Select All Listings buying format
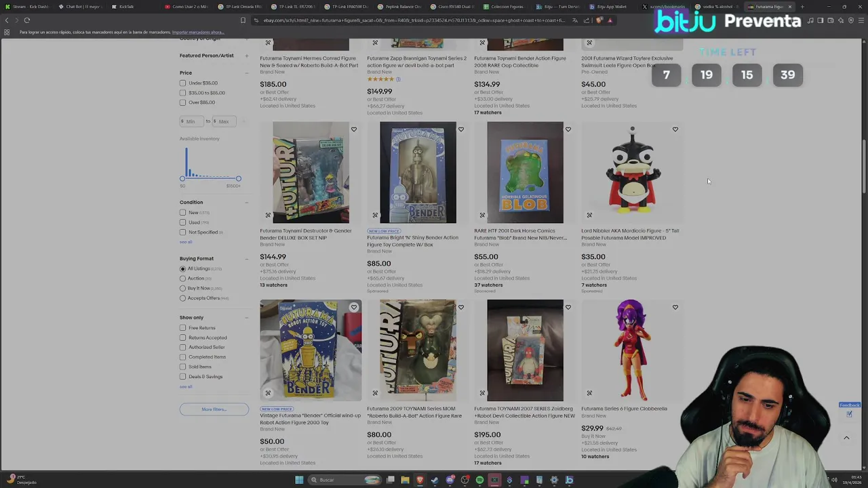The image size is (868, 488). [182, 269]
